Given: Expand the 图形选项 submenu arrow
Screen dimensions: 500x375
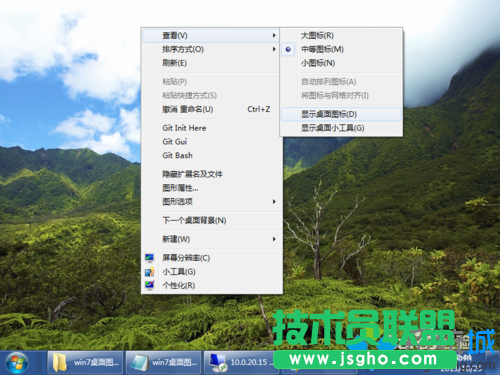Looking at the screenshot, I should pos(274,202).
